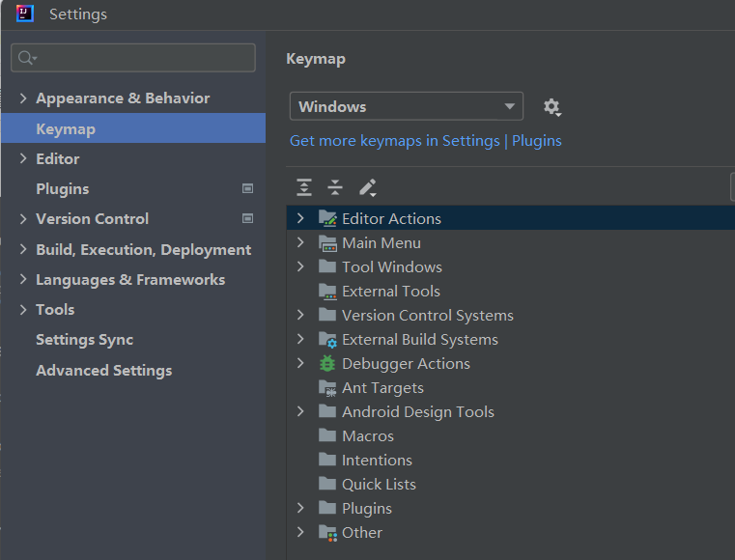Click the Ant Targets folder icon
The image size is (735, 560).
pos(327,387)
